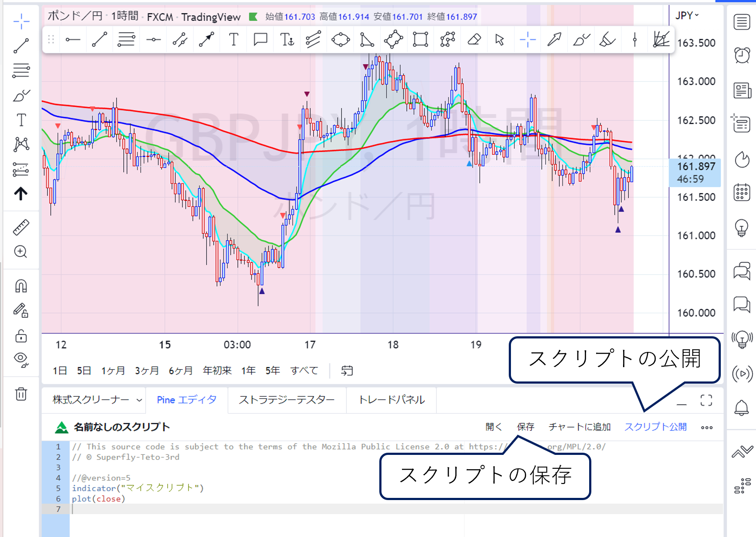Select the 5年 time range
The height and width of the screenshot is (537, 756).
[x=272, y=371]
